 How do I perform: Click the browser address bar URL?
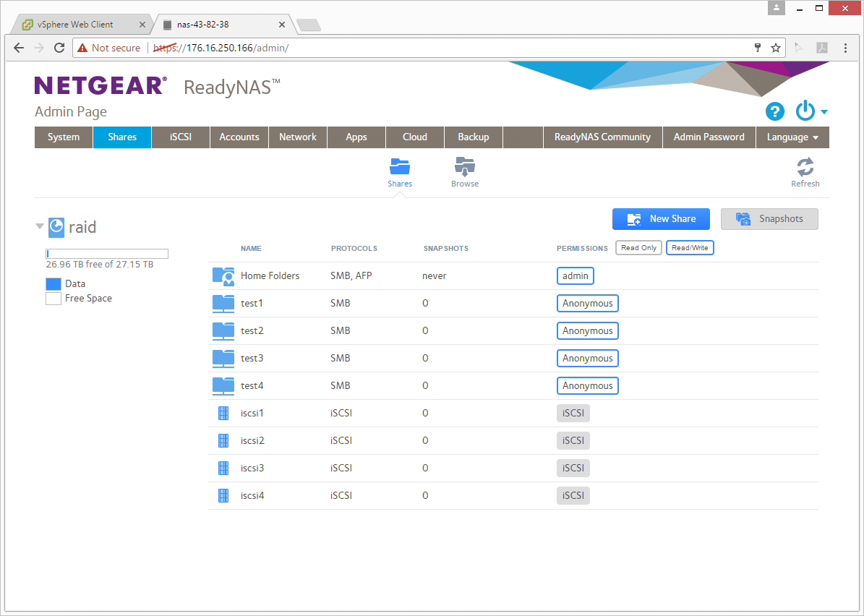tap(221, 48)
